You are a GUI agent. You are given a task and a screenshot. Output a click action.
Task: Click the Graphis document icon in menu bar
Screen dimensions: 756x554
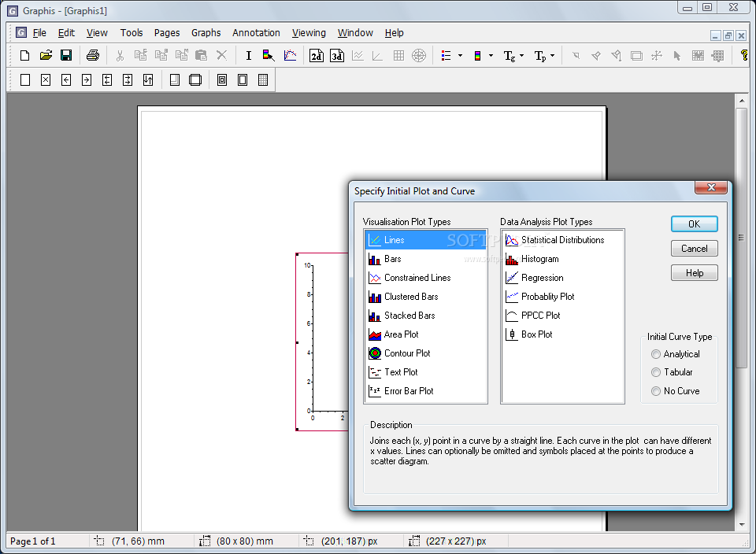coord(20,32)
